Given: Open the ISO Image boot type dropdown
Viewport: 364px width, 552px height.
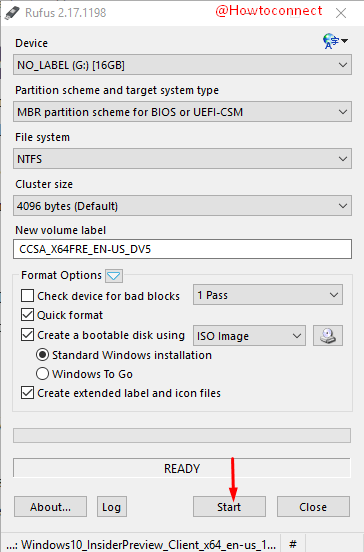Looking at the screenshot, I should [249, 335].
